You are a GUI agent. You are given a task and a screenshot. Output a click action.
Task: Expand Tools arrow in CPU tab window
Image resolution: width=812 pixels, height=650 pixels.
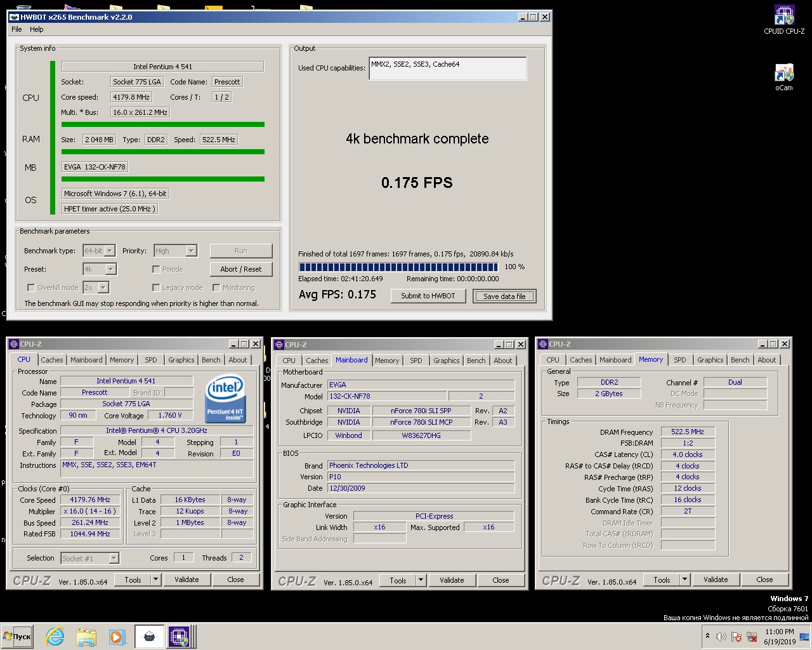(155, 580)
